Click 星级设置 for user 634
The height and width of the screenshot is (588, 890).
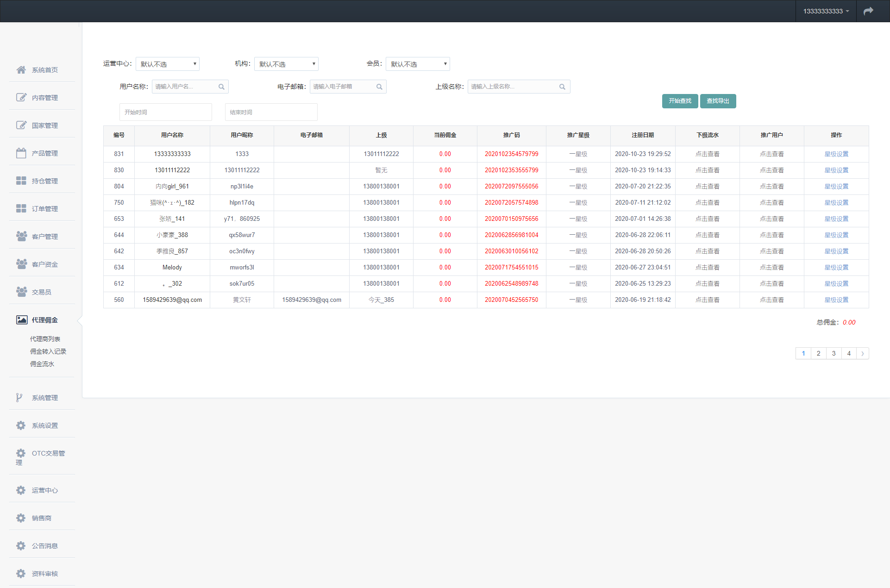836,268
